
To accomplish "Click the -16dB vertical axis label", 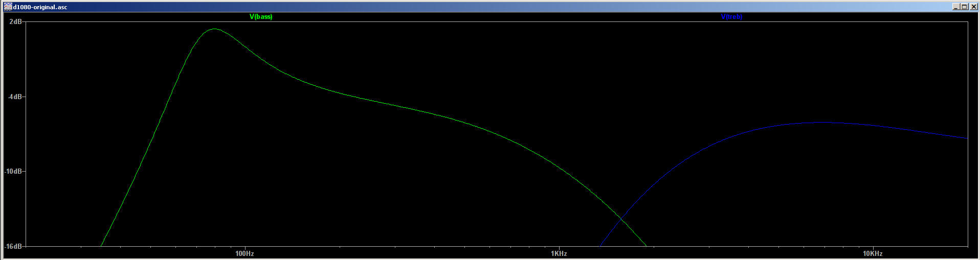I will (13, 246).
